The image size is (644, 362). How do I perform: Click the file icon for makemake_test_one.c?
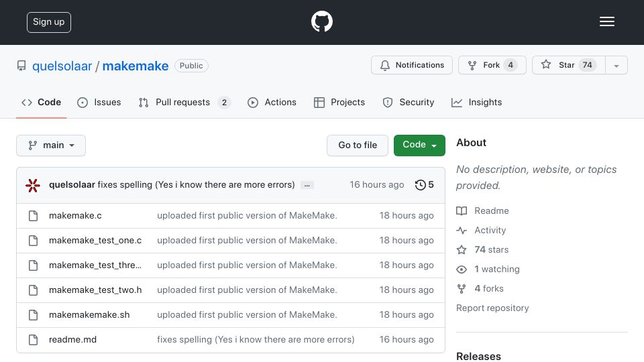34,241
